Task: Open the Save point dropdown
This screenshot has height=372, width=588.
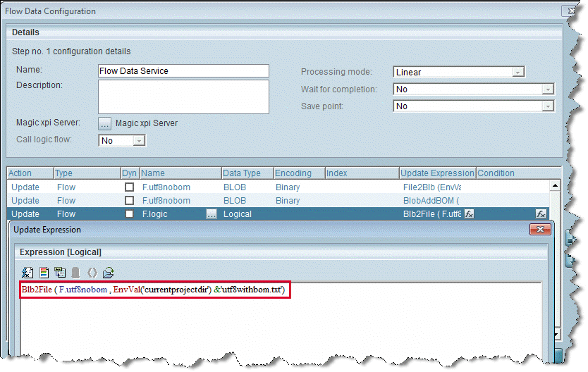Action: click(548, 106)
